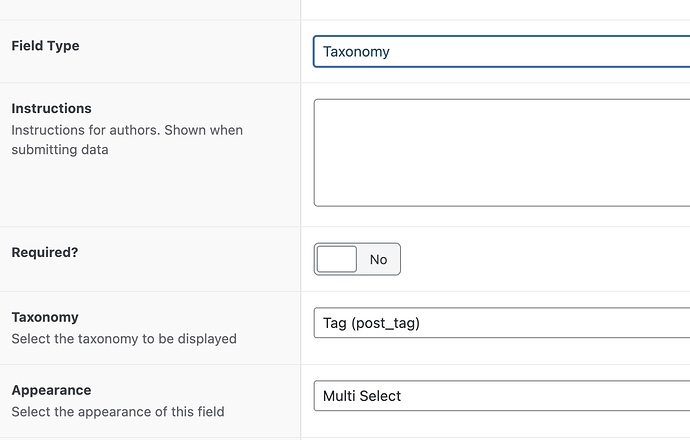Click inside the Instructions text area
Screen dimensions: 690x440
click(x=500, y=152)
